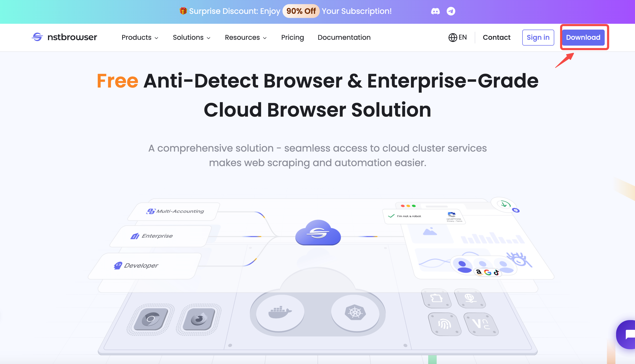
Task: Open the EN language selector
Action: 458,38
